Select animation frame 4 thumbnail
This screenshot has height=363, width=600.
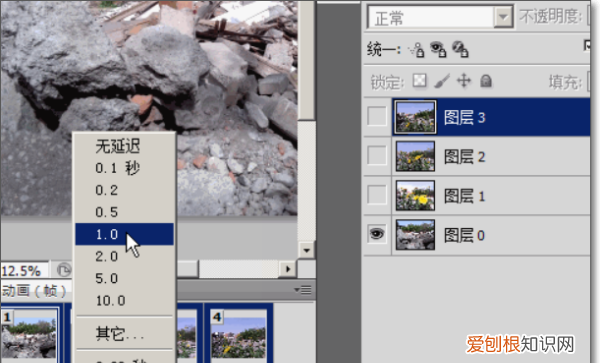[x=238, y=334]
